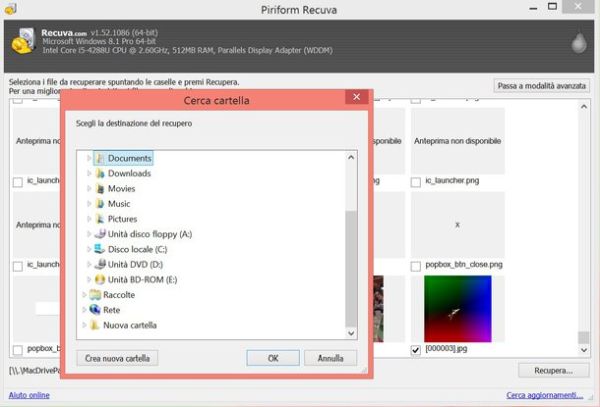Click the Recupera... button
This screenshot has height=407, width=600.
pos(553,371)
